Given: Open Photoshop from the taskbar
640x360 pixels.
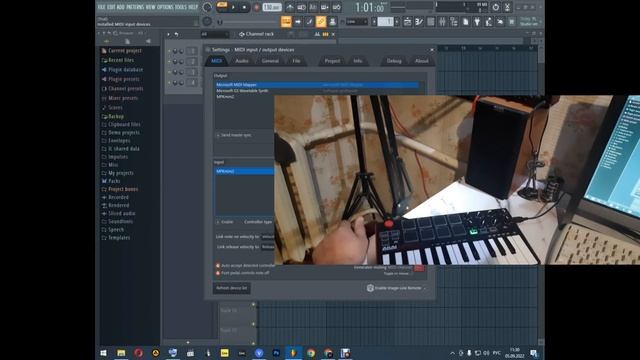Looking at the screenshot, I should tap(276, 353).
